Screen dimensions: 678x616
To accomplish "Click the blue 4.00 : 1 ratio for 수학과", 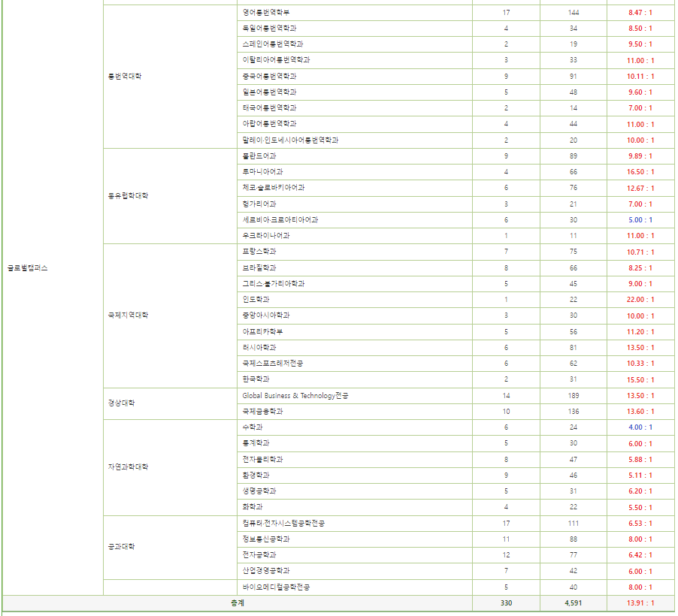I will [640, 427].
